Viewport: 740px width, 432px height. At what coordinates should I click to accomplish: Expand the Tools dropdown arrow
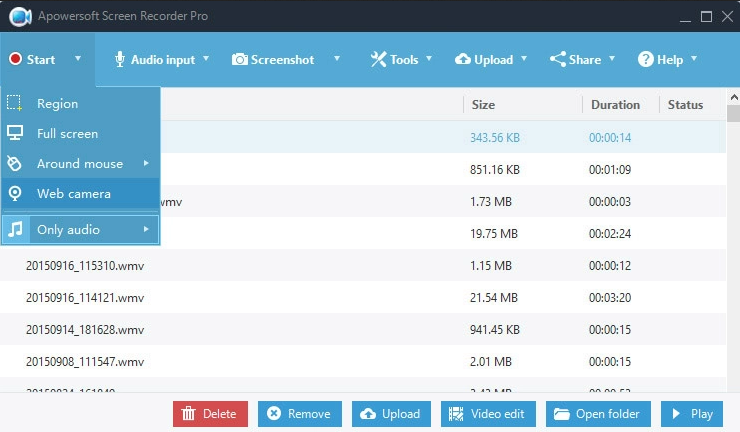(x=429, y=59)
